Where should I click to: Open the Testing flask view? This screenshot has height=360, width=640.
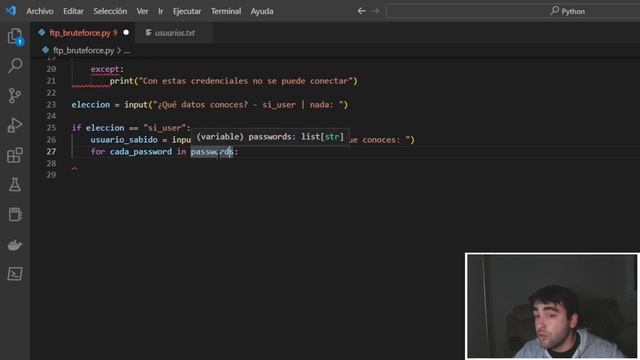tap(15, 185)
